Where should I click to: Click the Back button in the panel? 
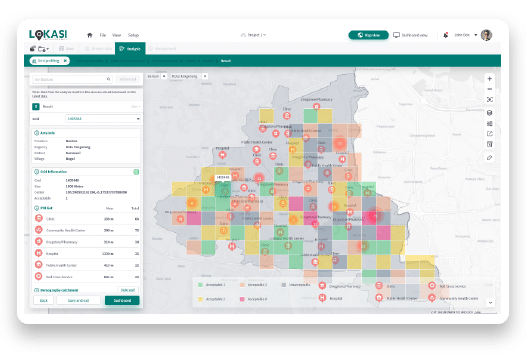(44, 300)
